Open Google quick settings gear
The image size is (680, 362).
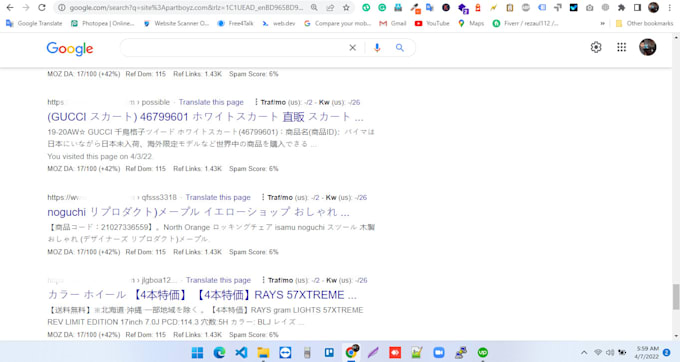596,47
